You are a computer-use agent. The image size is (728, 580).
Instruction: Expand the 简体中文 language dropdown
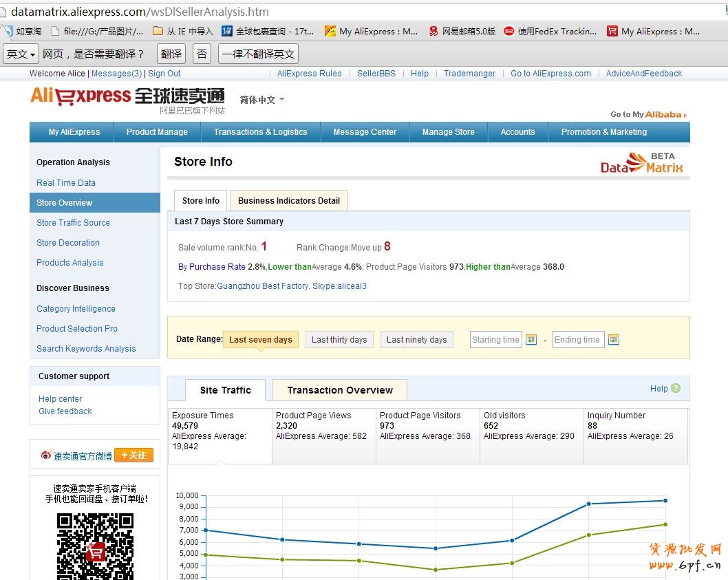click(x=262, y=100)
